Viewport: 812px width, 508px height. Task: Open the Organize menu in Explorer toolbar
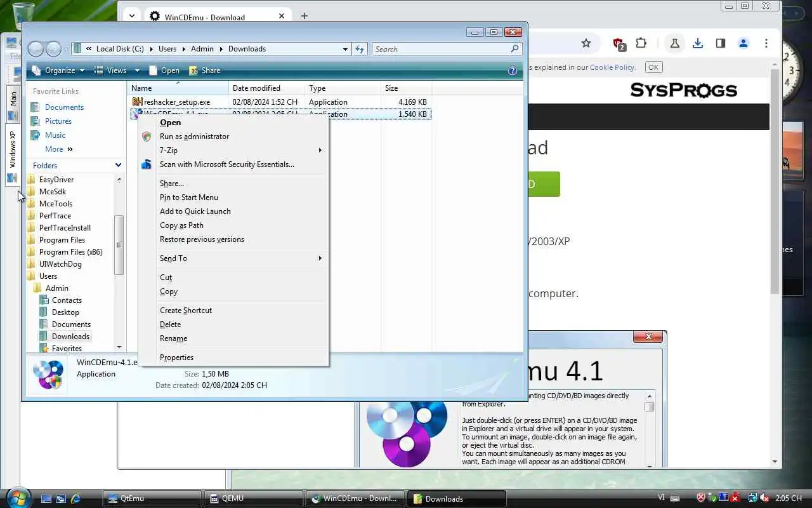point(58,70)
